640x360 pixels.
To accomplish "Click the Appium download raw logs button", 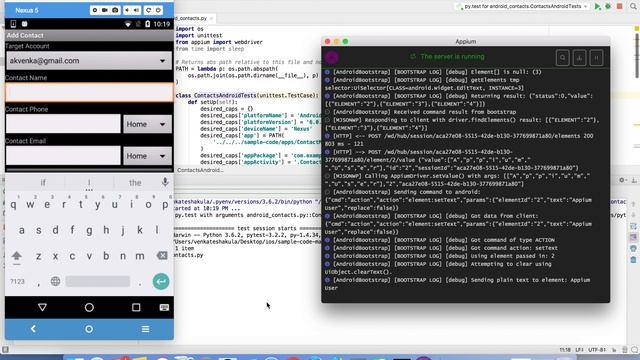I will click(580, 58).
